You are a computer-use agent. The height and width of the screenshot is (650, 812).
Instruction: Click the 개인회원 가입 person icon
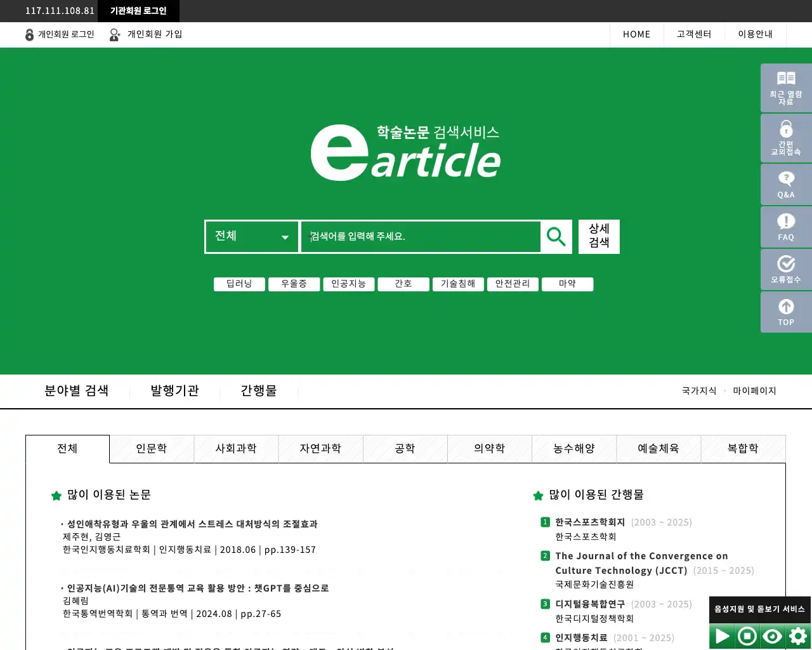click(x=115, y=35)
